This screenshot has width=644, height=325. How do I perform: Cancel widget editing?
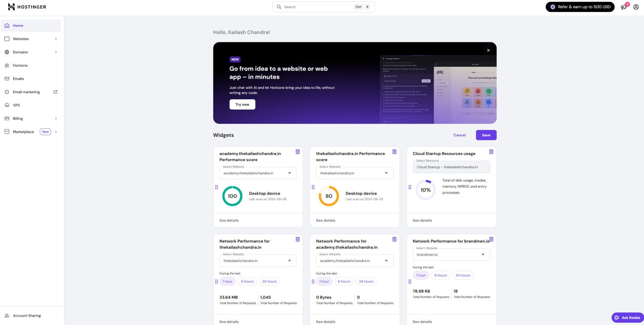(460, 135)
